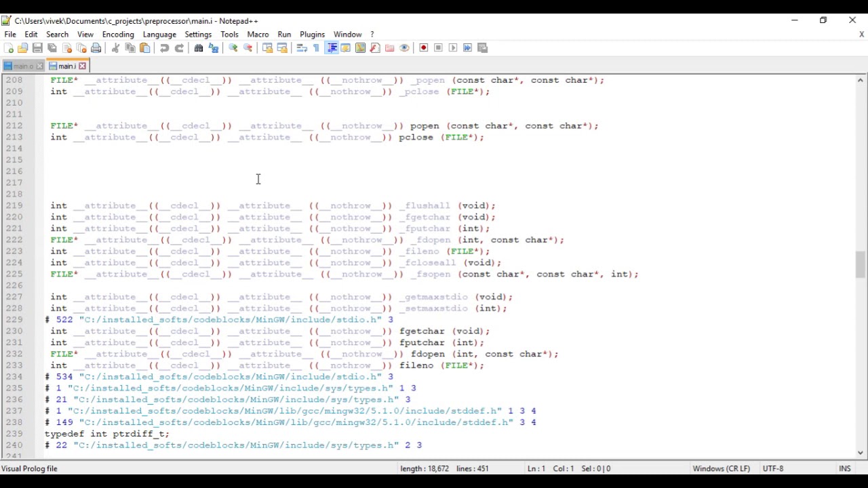The height and width of the screenshot is (488, 868).
Task: Open the File menu
Action: click(x=10, y=35)
